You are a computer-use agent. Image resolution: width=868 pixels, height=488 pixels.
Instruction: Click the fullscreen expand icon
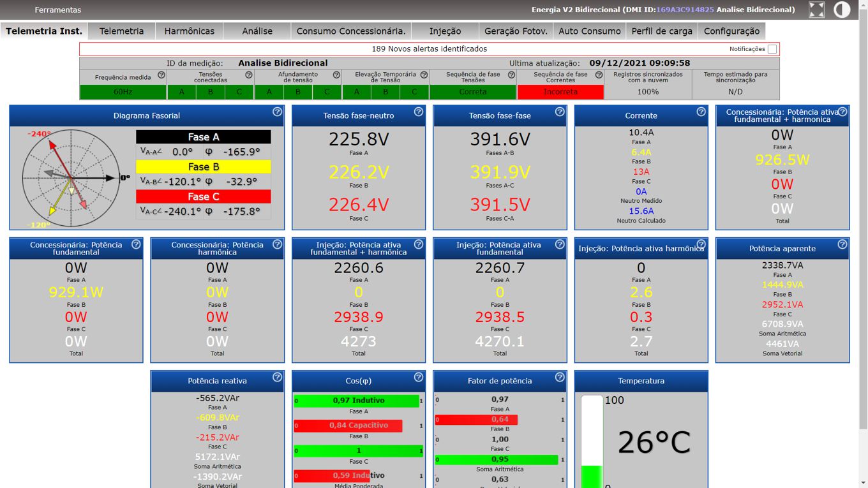click(816, 10)
